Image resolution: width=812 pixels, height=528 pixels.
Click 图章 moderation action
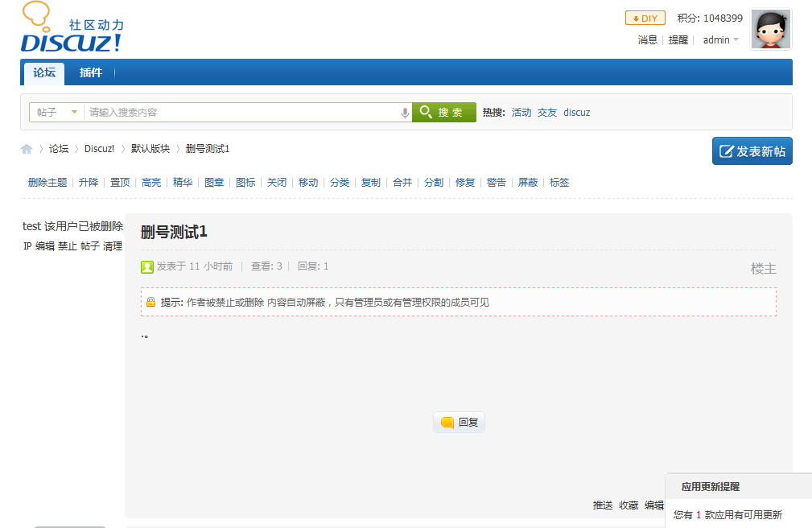pos(214,183)
